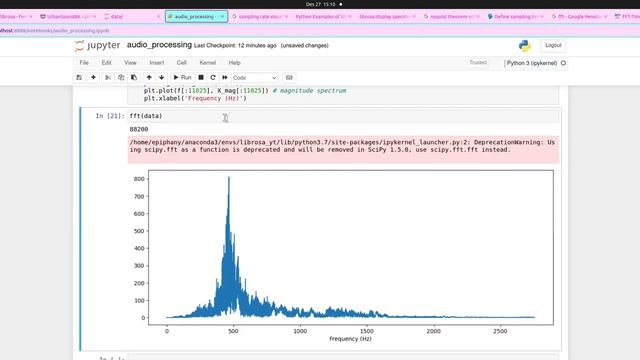Paste cells below icon
Image resolution: width=640 pixels, height=360 pixels.
(134, 78)
